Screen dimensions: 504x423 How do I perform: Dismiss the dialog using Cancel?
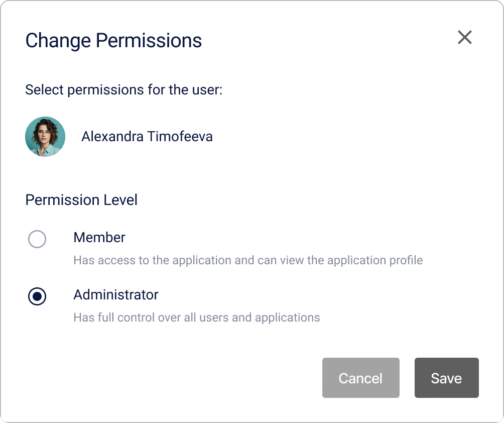pyautogui.click(x=360, y=378)
